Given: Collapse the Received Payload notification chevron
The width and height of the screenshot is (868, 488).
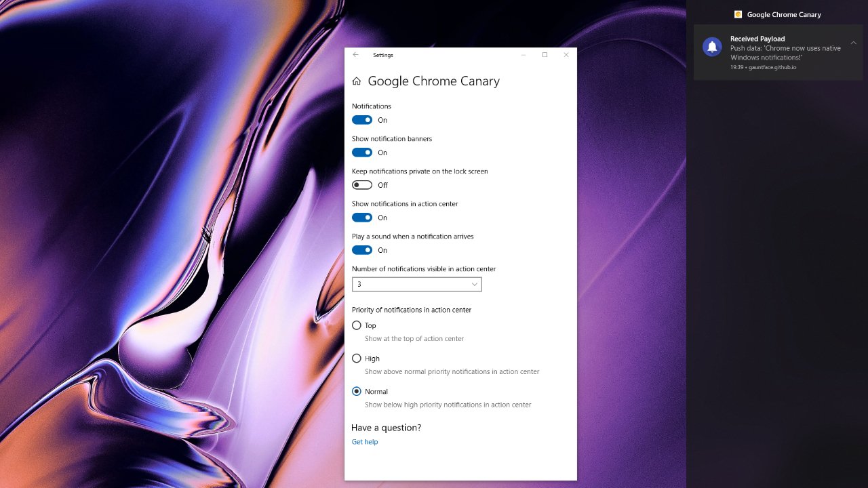Looking at the screenshot, I should [x=854, y=43].
